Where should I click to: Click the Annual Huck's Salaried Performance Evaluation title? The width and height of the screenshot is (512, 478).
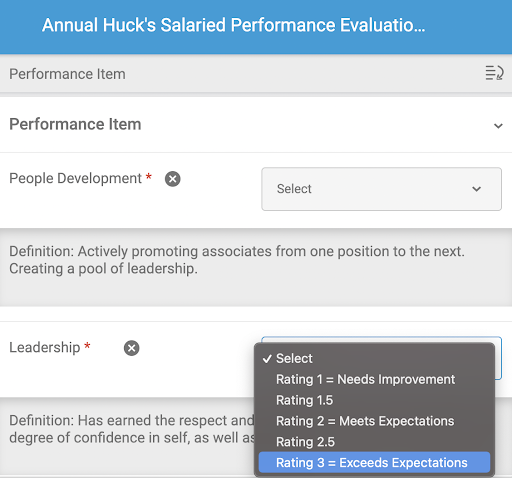pos(234,25)
